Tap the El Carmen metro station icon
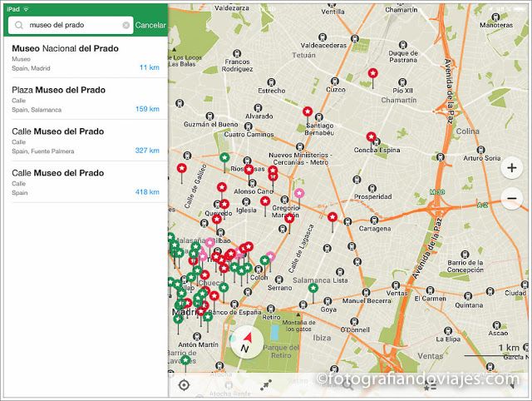 (x=431, y=290)
